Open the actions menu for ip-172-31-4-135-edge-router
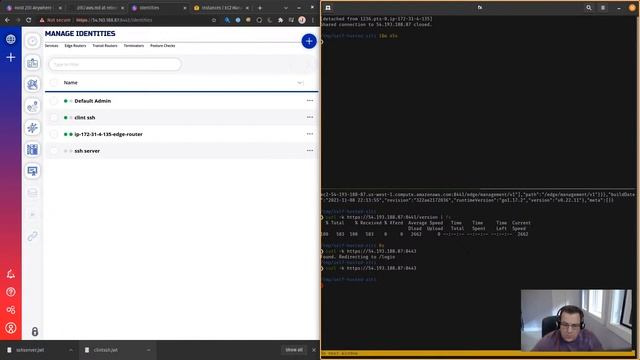Screen dimensions: 640x360 pos(310,134)
